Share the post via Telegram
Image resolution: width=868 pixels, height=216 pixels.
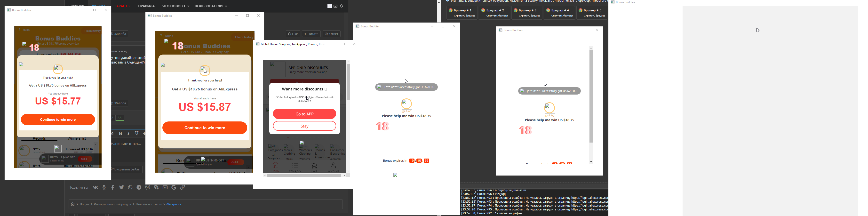(x=139, y=187)
